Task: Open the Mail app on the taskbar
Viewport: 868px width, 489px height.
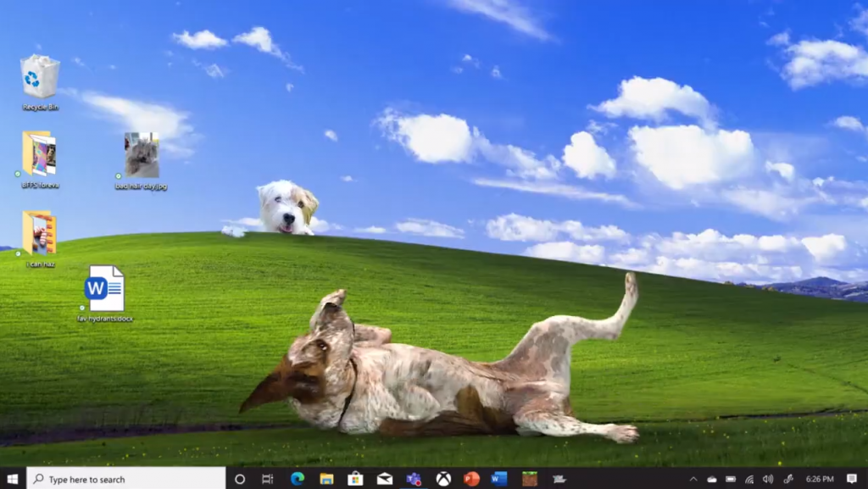Action: (385, 479)
